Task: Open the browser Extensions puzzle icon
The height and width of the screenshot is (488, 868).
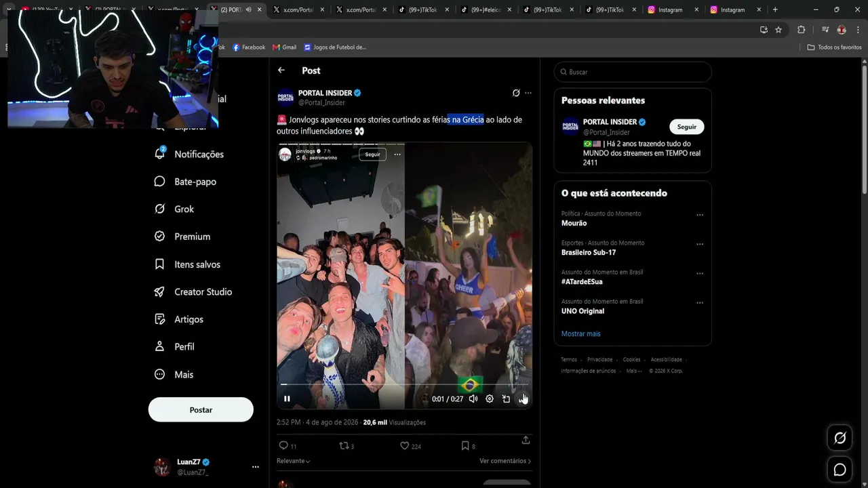Action: pyautogui.click(x=802, y=30)
